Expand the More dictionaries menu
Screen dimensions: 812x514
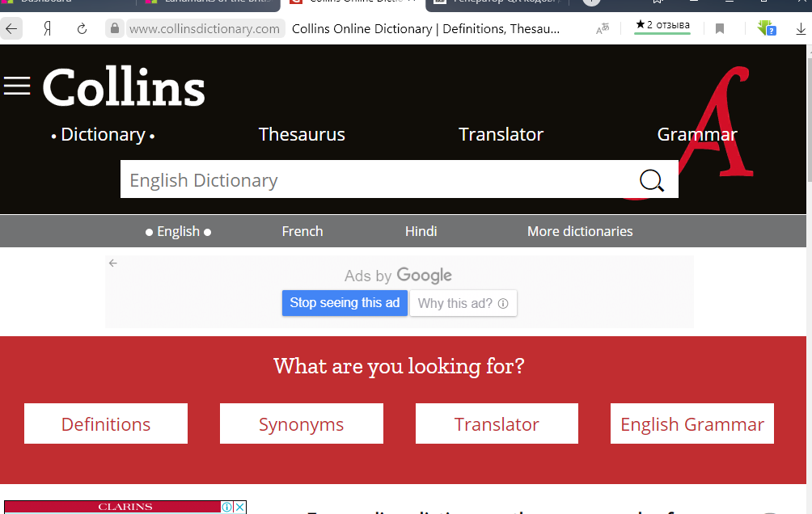(580, 231)
